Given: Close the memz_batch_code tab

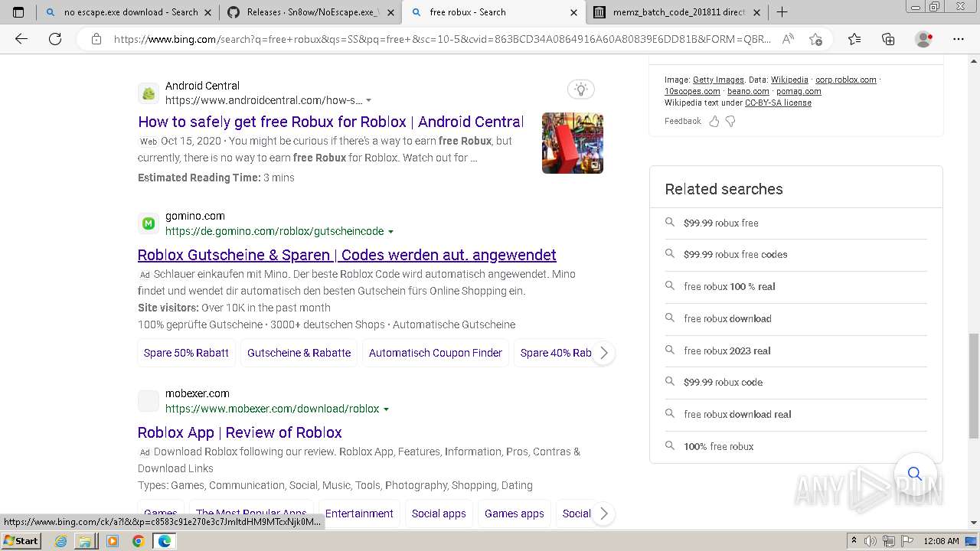Looking at the screenshot, I should click(x=756, y=12).
